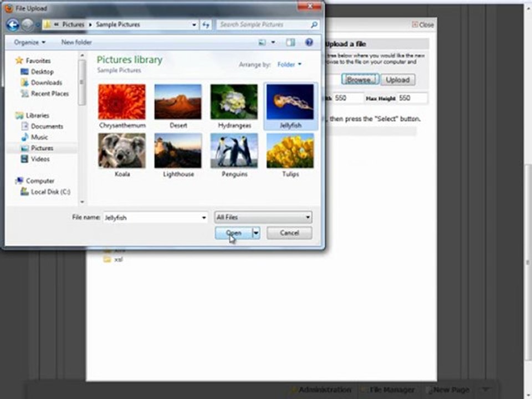Open the Help question mark icon
Screen dimensions: 532x399
point(309,43)
